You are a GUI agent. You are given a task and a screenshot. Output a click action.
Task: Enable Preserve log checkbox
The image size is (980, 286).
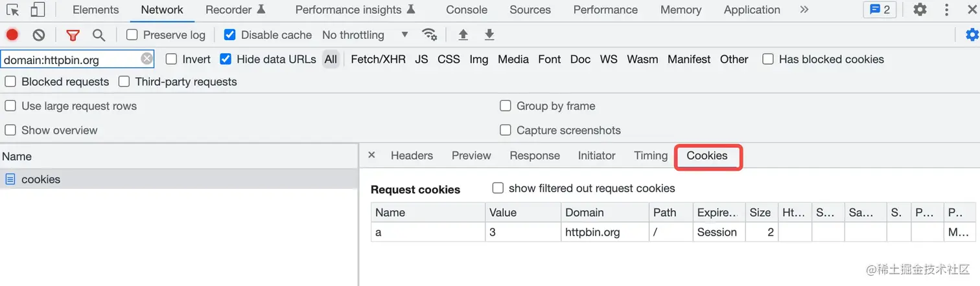pyautogui.click(x=132, y=35)
